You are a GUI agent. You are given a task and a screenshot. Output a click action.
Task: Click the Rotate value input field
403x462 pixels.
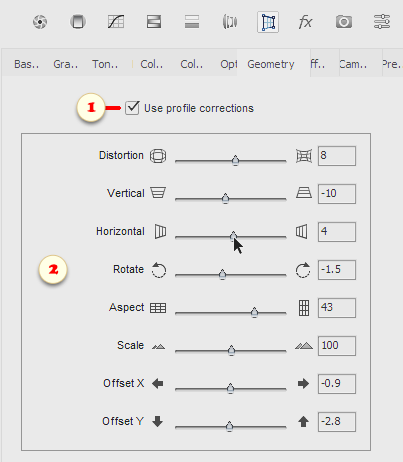point(337,270)
